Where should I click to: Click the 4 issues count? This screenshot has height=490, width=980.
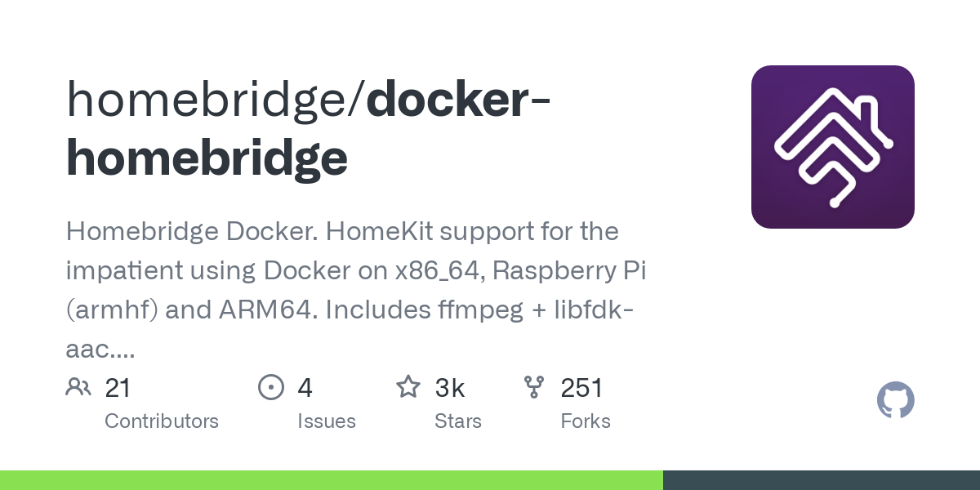coord(305,388)
